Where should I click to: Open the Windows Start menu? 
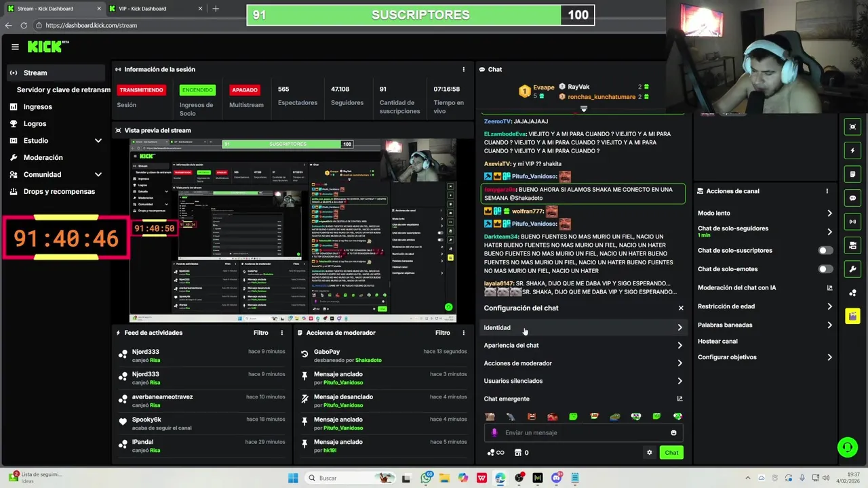(293, 478)
